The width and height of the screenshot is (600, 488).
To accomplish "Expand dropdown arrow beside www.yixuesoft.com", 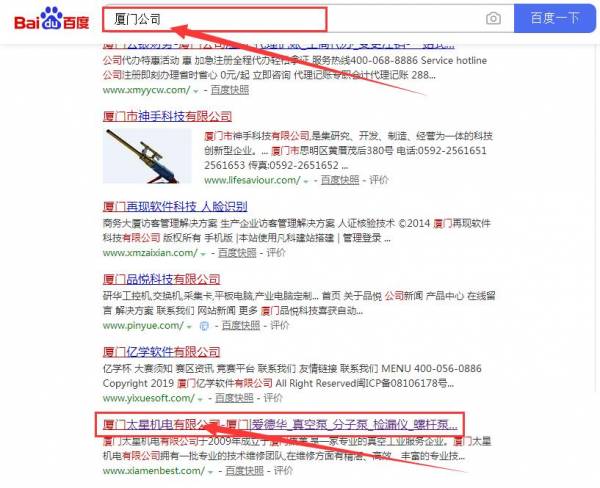I will click(200, 399).
